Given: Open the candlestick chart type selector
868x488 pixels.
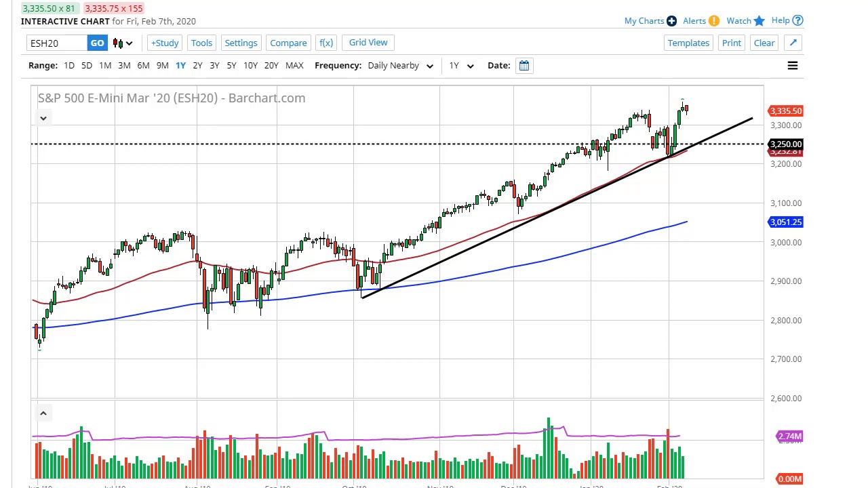Looking at the screenshot, I should pyautogui.click(x=122, y=43).
